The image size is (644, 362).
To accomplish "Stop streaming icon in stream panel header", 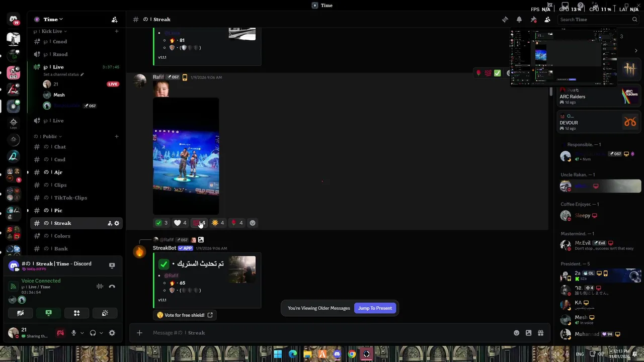I will 112,265.
